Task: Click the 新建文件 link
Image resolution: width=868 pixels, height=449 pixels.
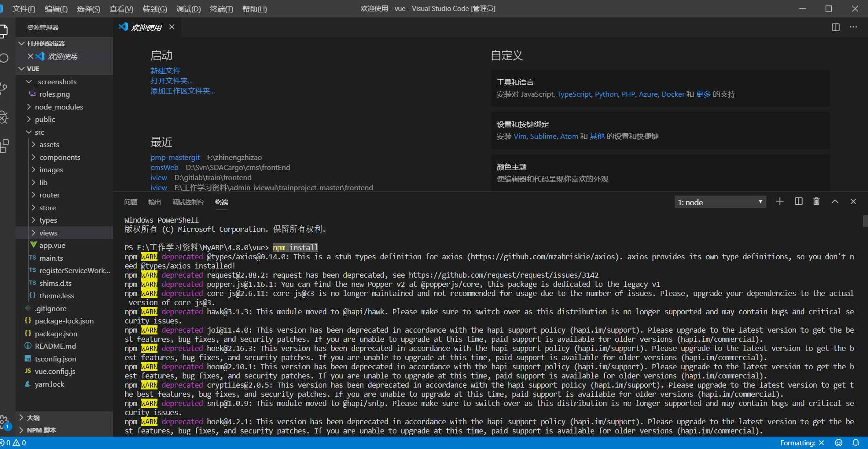Action: click(x=165, y=71)
